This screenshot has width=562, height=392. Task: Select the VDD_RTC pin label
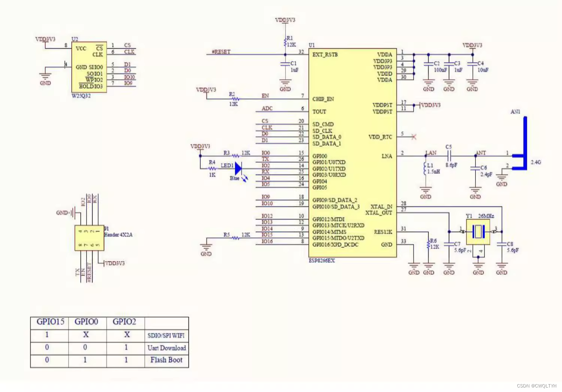click(x=380, y=137)
